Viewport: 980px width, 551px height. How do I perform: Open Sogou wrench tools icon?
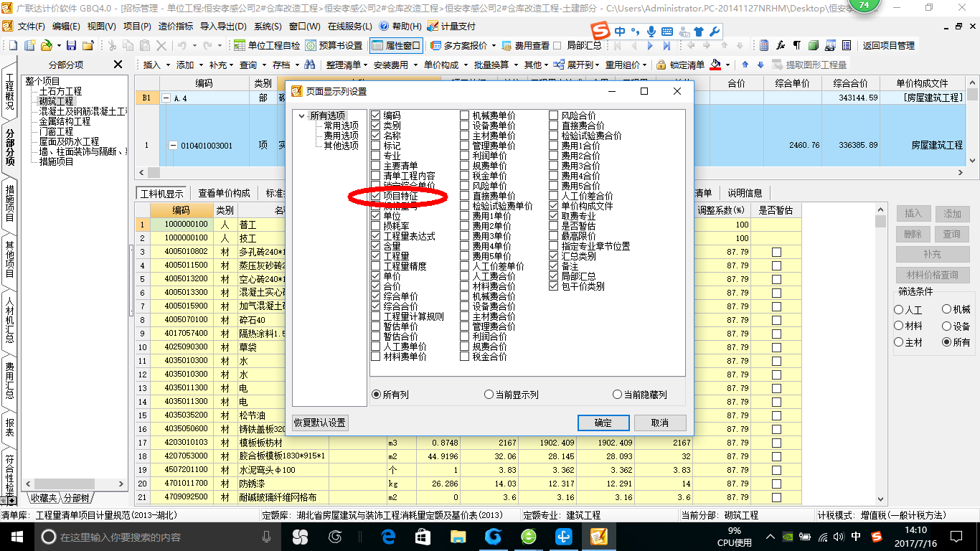[714, 32]
